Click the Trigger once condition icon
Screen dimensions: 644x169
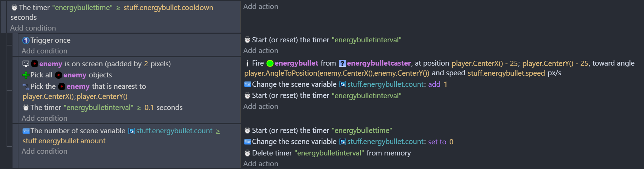click(x=26, y=40)
